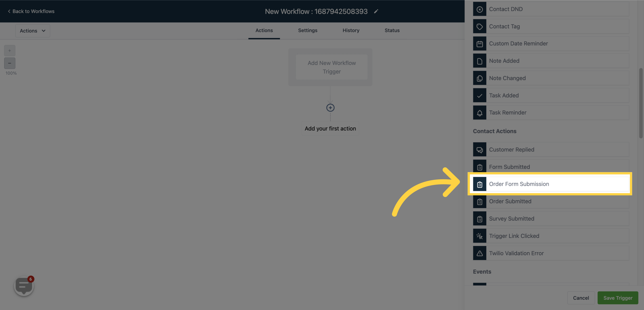Click the Customer Replied icon
This screenshot has height=310, width=644.
click(480, 149)
